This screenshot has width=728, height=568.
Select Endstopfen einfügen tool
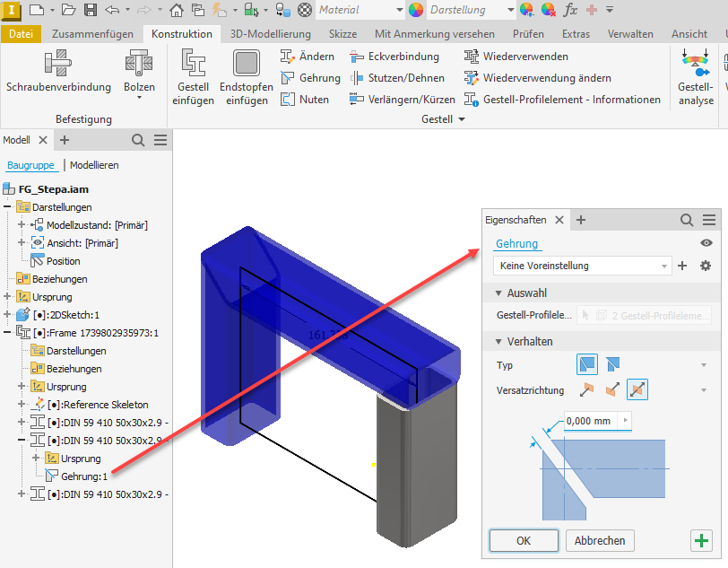coord(247,78)
